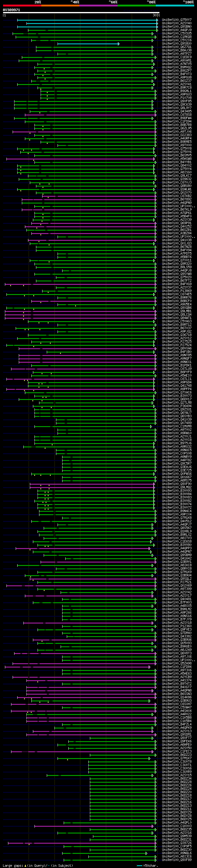Image resolution: width=197 pixels, height=868 pixels.
Task: Select the UniRef100_A9PGU8 label
Action: tap(176, 77)
